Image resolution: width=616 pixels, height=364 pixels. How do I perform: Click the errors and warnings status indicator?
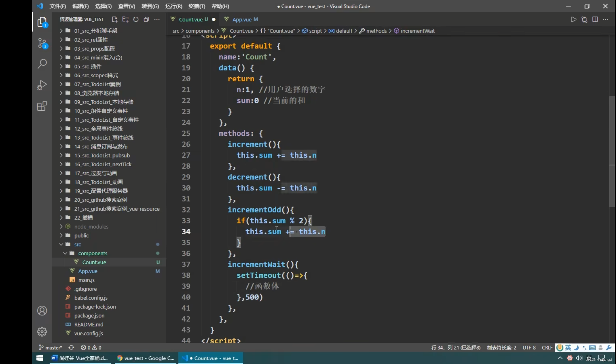(91, 348)
